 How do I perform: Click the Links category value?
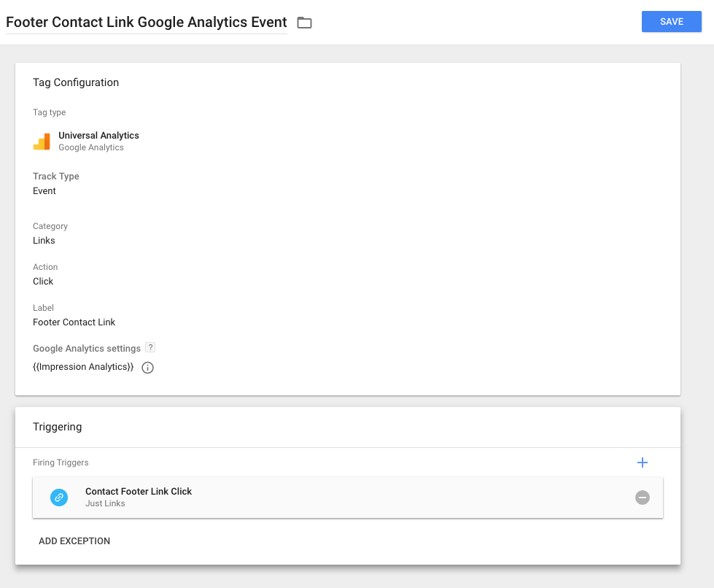click(44, 241)
